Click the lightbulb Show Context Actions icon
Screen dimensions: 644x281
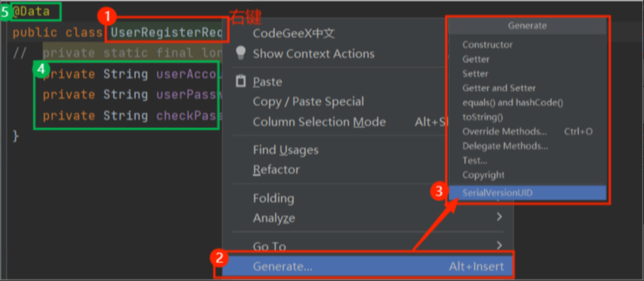pyautogui.click(x=241, y=53)
